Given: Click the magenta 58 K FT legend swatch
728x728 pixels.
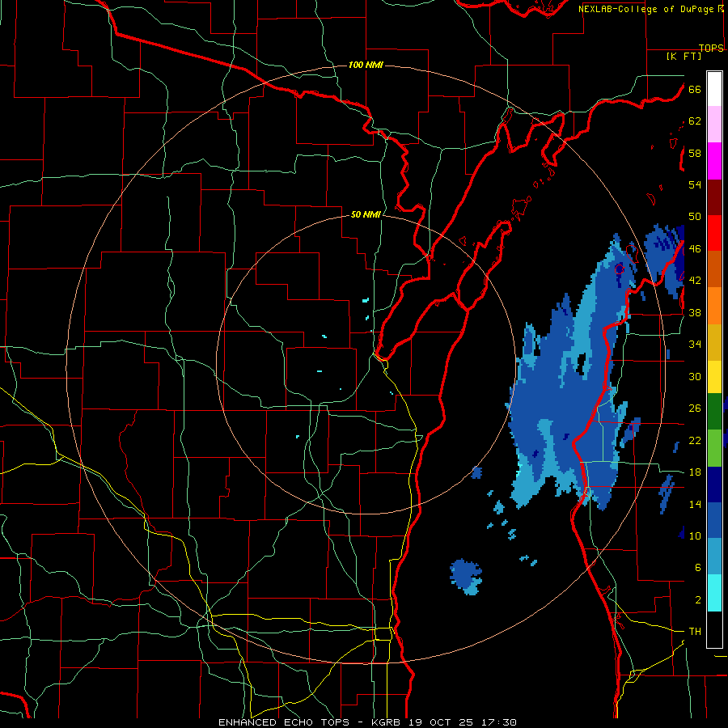Looking at the screenshot, I should click(x=714, y=161).
